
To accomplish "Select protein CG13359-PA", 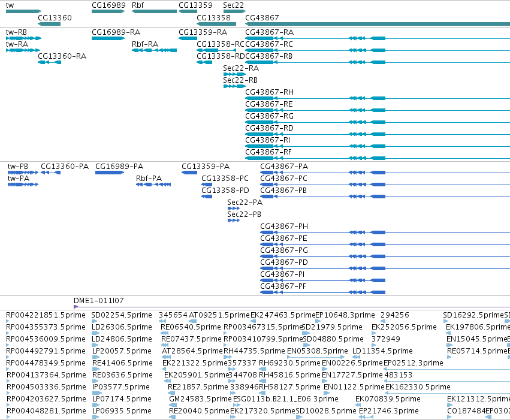I will coord(206,167).
